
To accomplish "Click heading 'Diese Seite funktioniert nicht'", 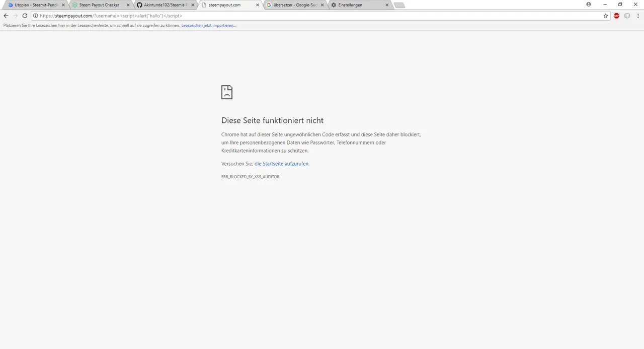I will click(x=272, y=120).
